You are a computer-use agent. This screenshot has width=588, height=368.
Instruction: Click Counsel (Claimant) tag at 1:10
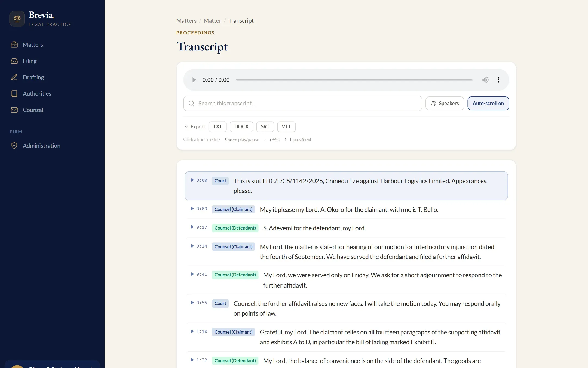(233, 332)
